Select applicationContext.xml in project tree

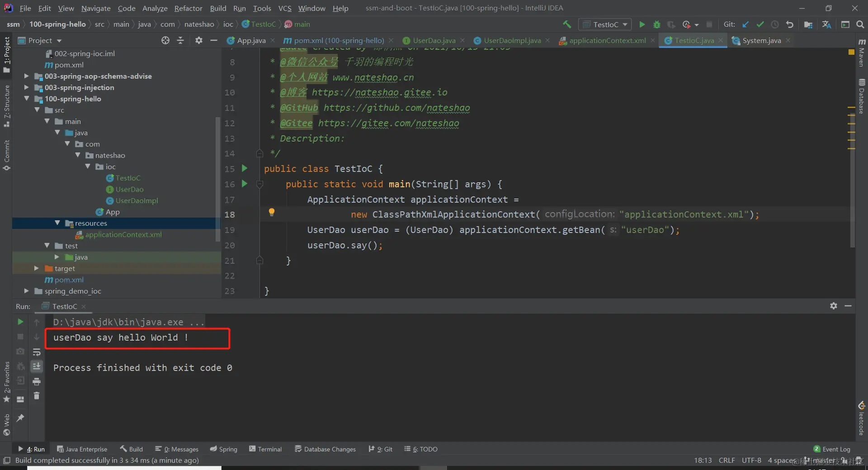click(x=123, y=234)
